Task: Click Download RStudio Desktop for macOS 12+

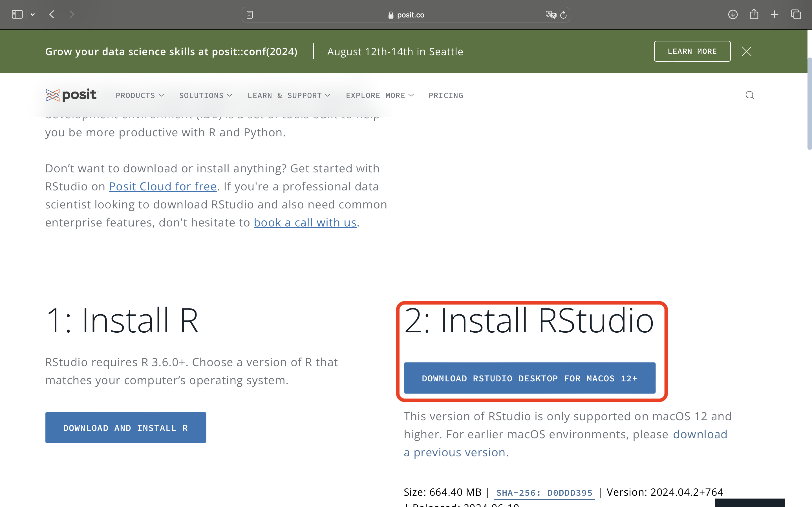Action: tap(529, 378)
